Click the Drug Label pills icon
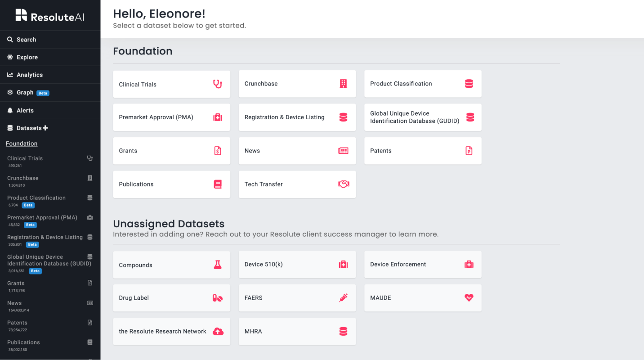The height and width of the screenshot is (360, 644). coord(218,297)
